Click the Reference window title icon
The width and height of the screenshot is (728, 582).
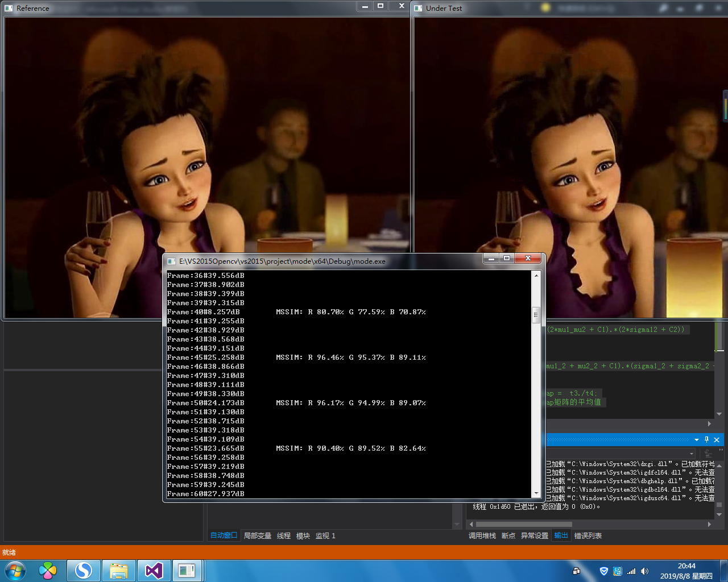(9, 8)
